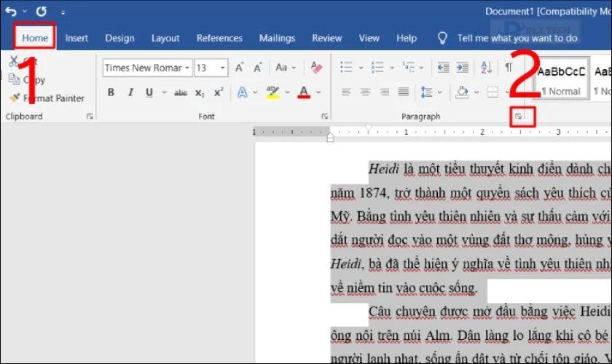Click the Format Painter button

[x=47, y=98]
